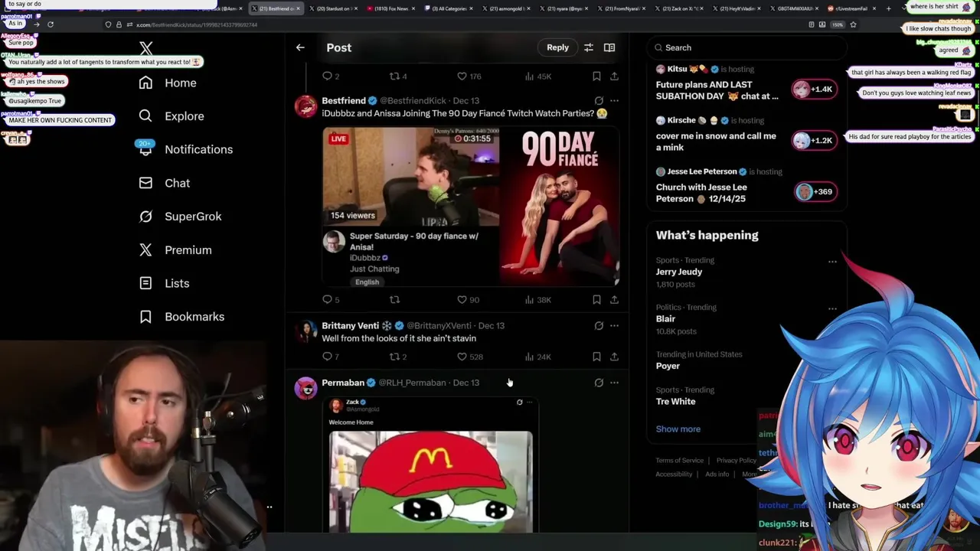This screenshot has height=551, width=980.
Task: Open Bestfriend profile name link
Action: pos(344,101)
